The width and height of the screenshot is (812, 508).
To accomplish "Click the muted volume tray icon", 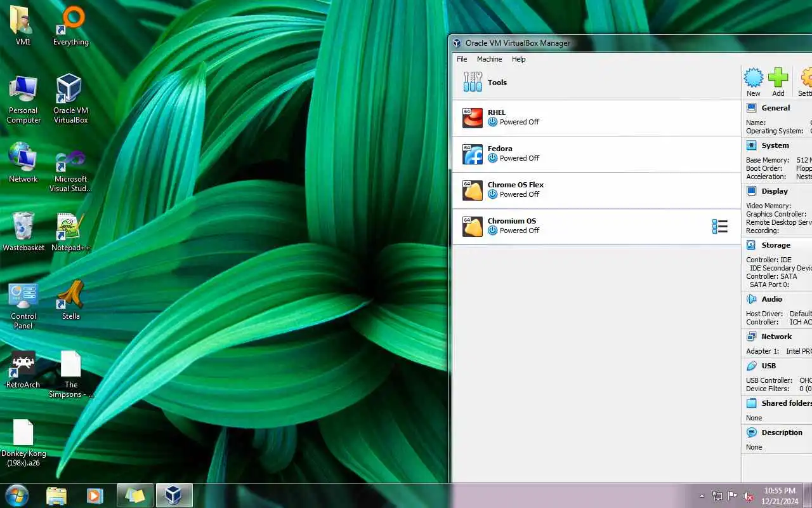I will [x=749, y=496].
